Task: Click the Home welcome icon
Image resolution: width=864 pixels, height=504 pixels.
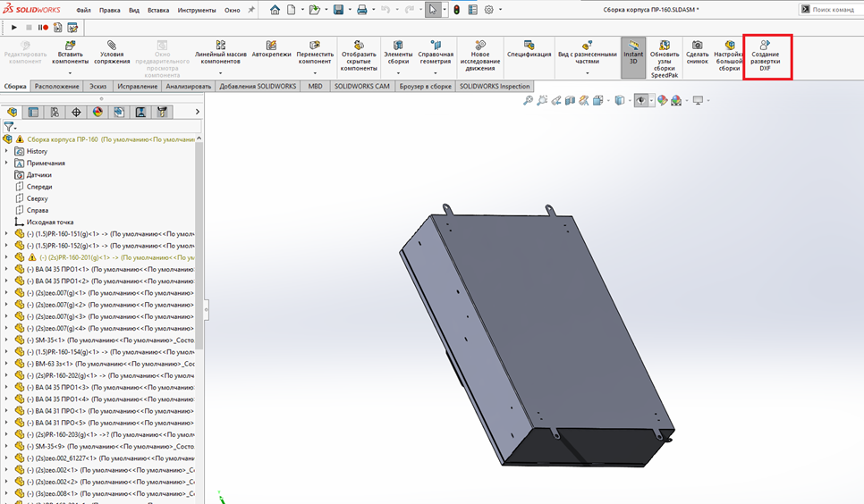Action: coord(275,10)
